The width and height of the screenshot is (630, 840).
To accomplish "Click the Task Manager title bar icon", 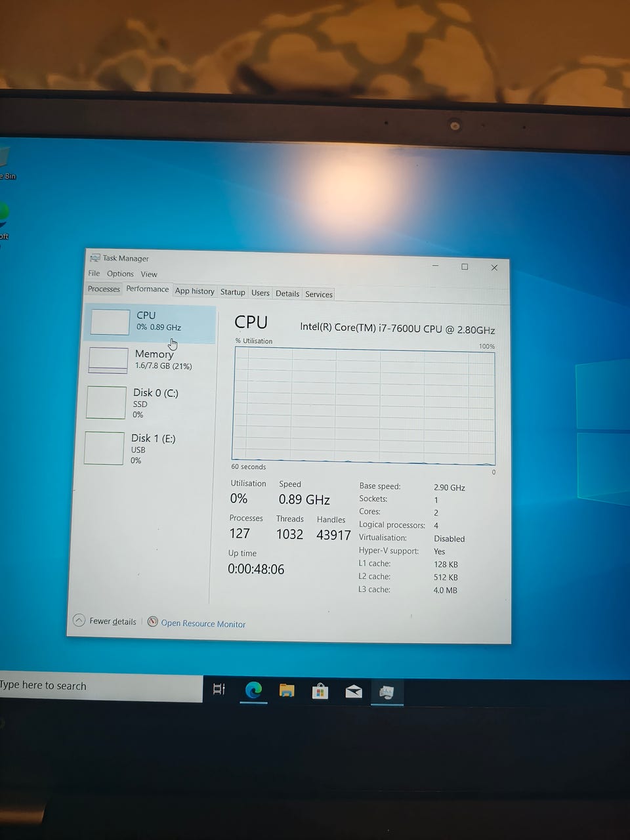I will tap(95, 258).
